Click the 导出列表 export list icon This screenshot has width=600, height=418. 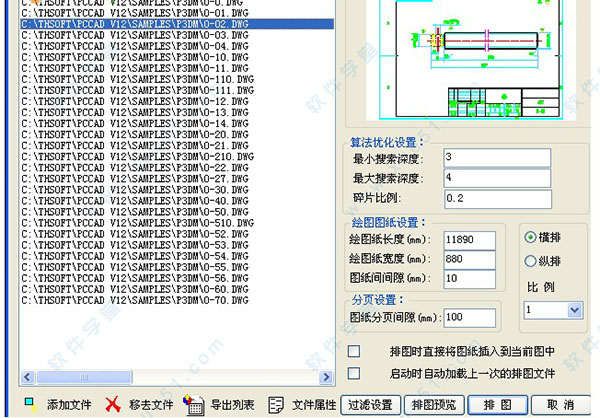pos(194,404)
